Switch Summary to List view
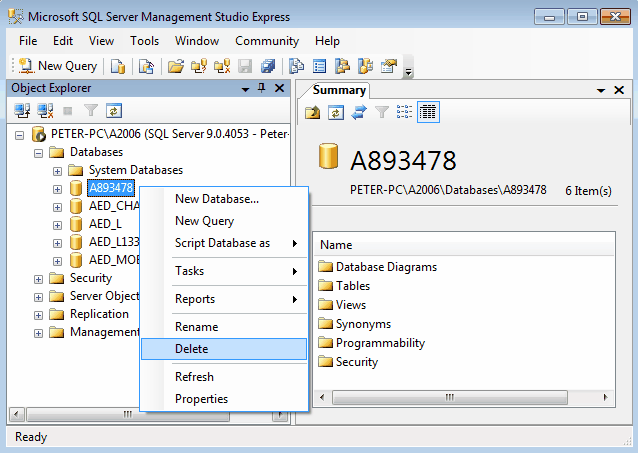 point(404,112)
